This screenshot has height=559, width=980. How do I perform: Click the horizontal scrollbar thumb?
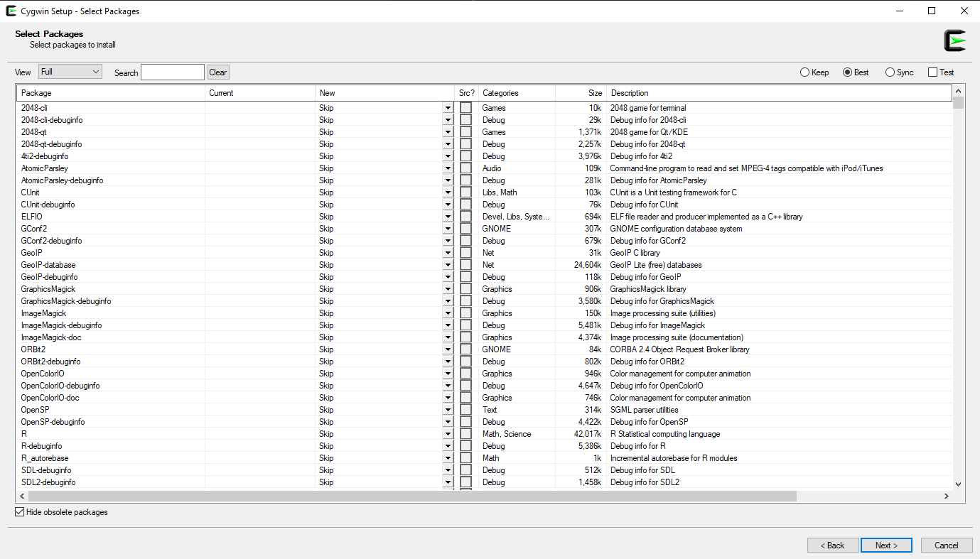click(413, 496)
